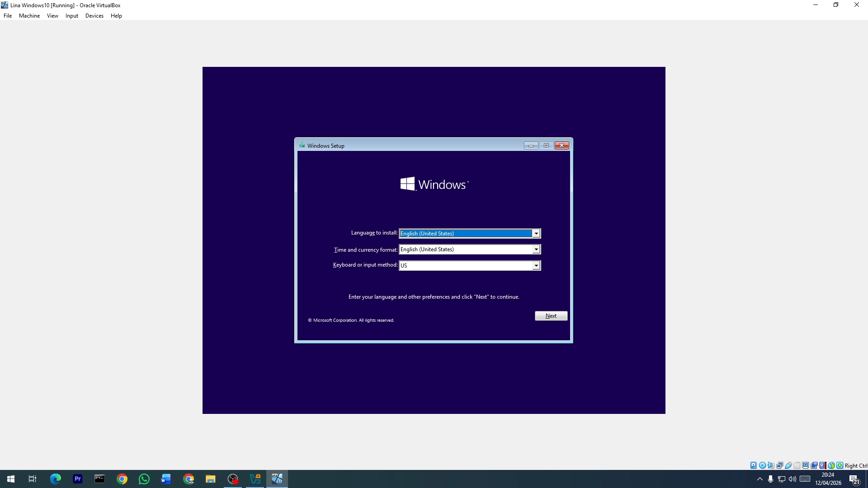Open the Devices menu
Screen dimensions: 868x488
pos(94,15)
